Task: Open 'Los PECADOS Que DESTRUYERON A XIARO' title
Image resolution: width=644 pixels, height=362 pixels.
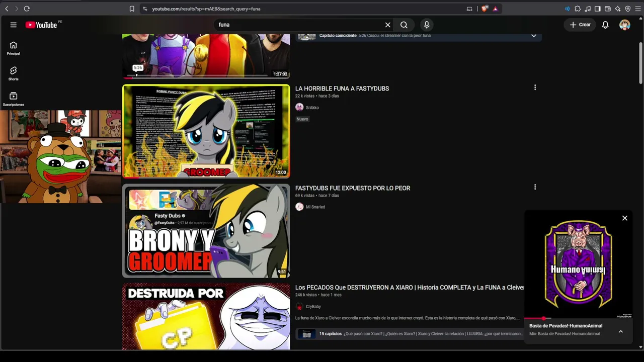Action: [410, 288]
